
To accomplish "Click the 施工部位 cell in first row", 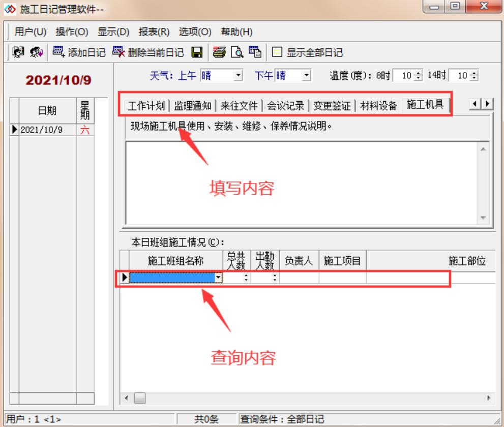I will pyautogui.click(x=431, y=278).
